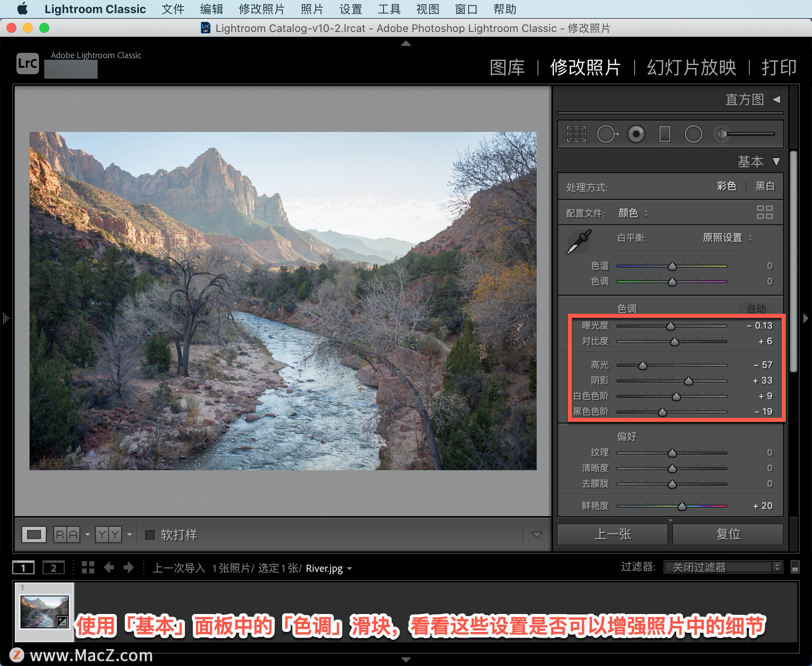Toggle the filter lock switch icon
This screenshot has width=812, height=666.
pos(795,567)
